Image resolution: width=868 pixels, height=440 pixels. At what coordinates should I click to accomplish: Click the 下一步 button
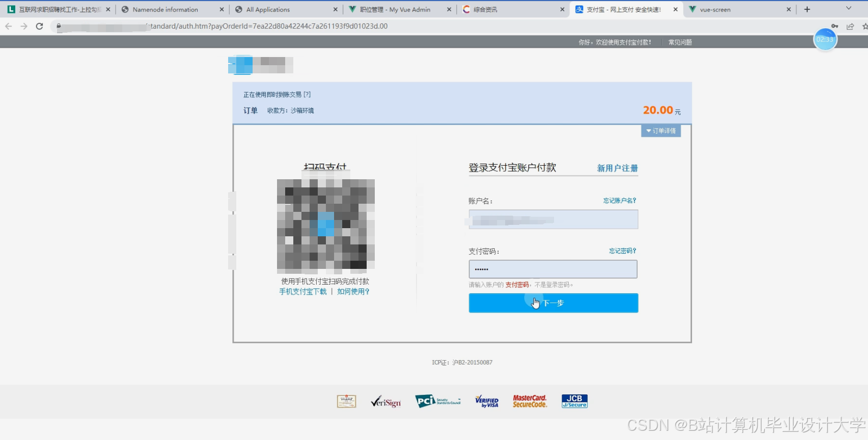[553, 303]
